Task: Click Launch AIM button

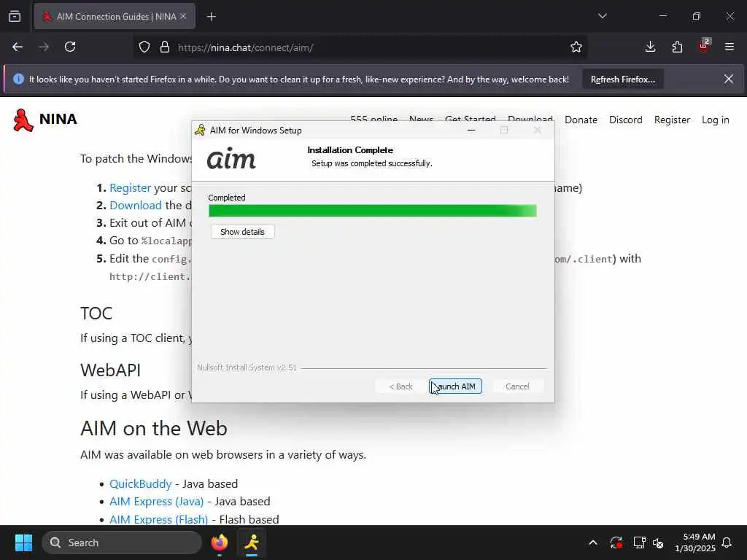Action: coord(455,386)
